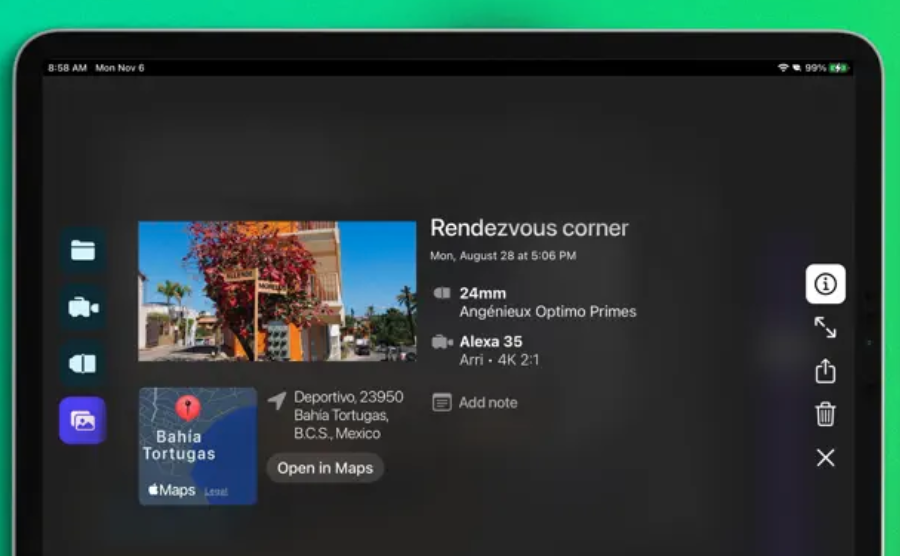The height and width of the screenshot is (556, 900).
Task: Select the lens icon in the sidebar
Action: [83, 364]
